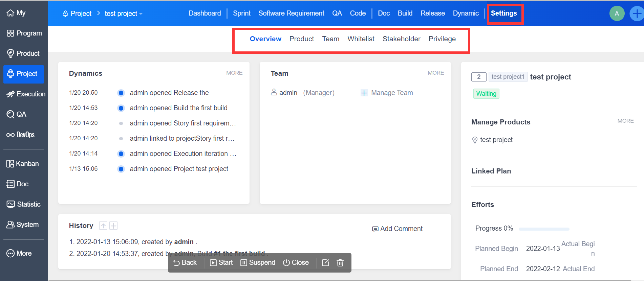Viewport: 644px width, 281px height.
Task: Click MORE in the Dynamics panel
Action: [x=234, y=73]
